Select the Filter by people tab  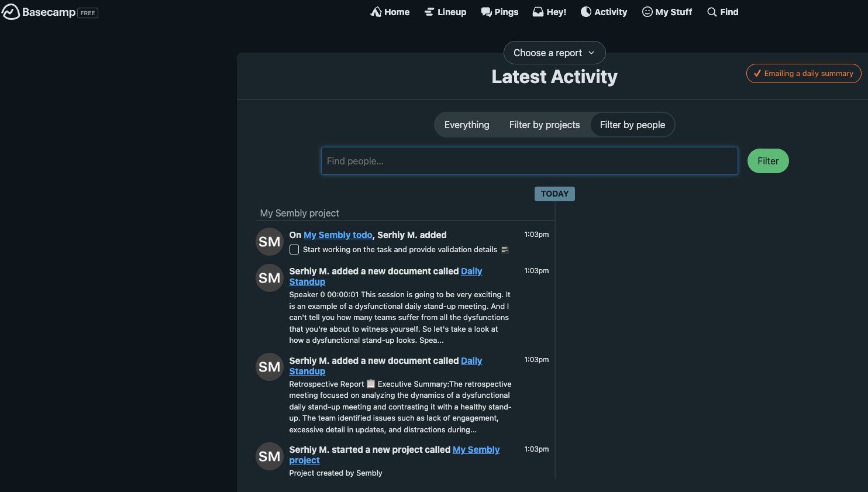point(632,125)
